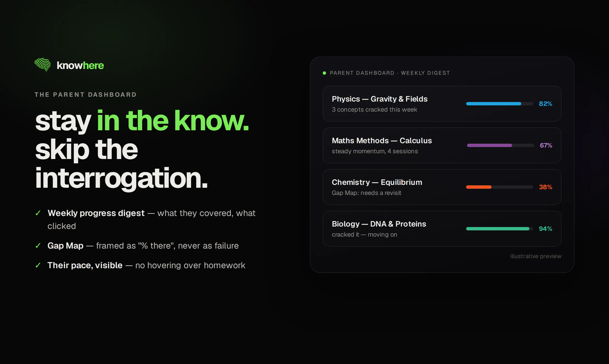This screenshot has height=364, width=609.
Task: Open the Chemistry — Equilibrium card
Action: coord(442,187)
